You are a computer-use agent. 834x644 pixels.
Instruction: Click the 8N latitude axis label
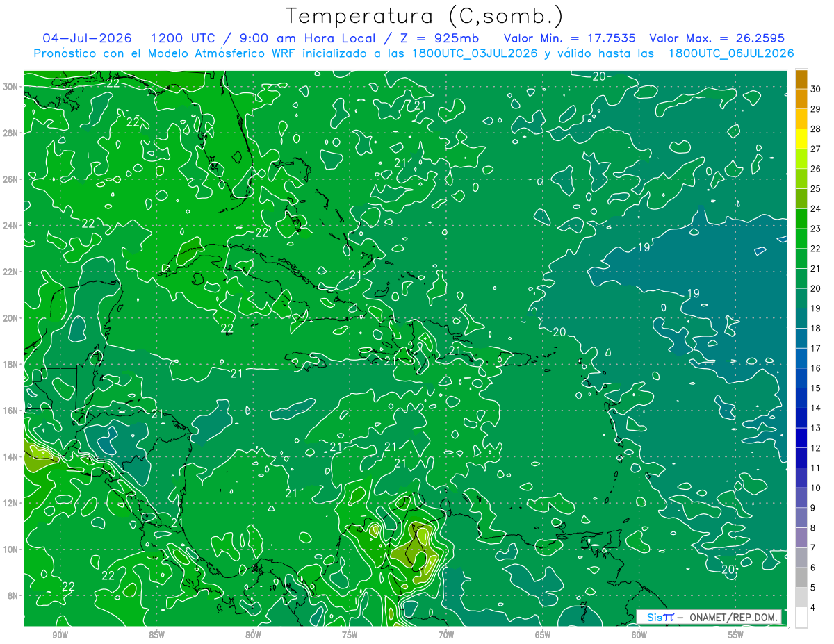point(14,595)
